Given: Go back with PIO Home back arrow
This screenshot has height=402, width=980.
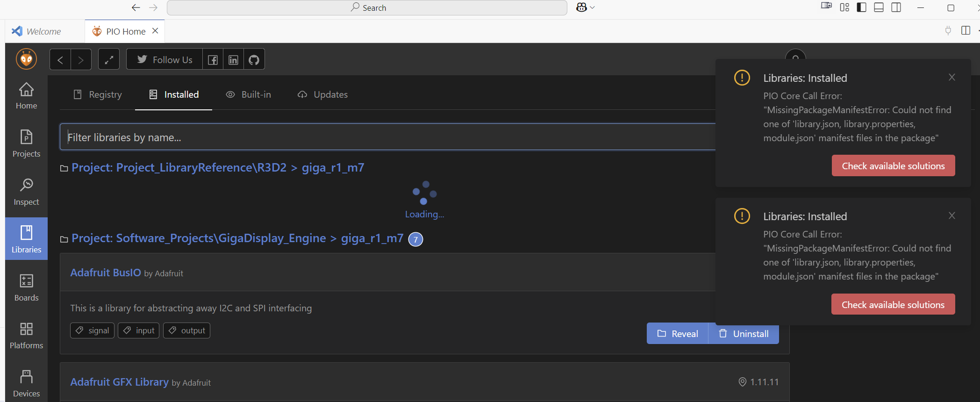Looking at the screenshot, I should click(x=60, y=59).
